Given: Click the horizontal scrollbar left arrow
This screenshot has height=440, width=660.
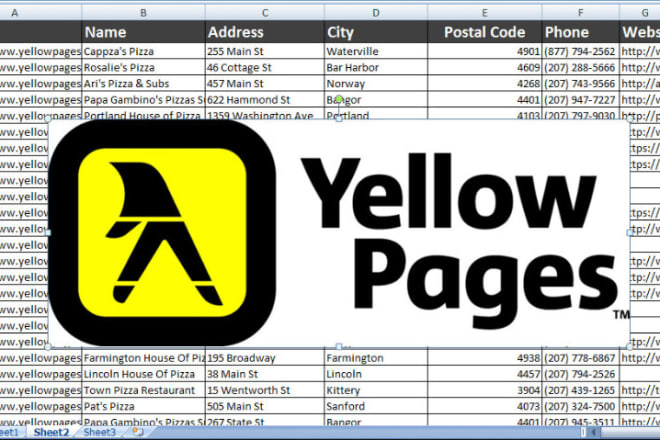Looking at the screenshot, I should pos(594,432).
